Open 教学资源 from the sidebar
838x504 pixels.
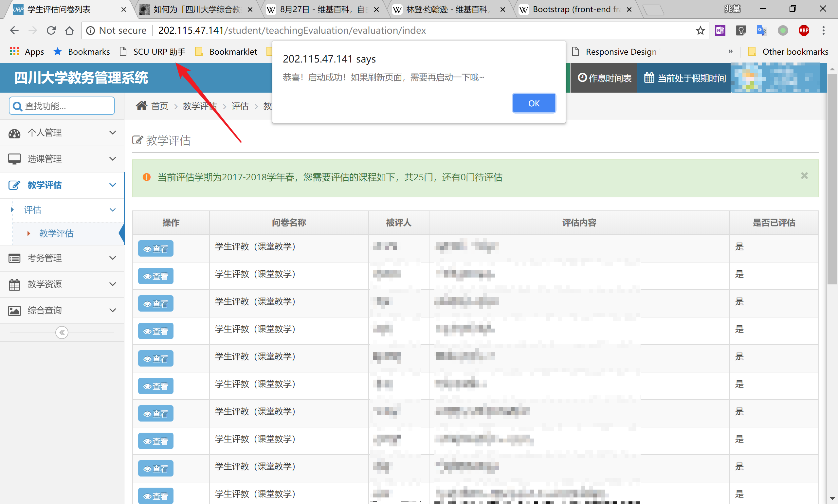[x=44, y=284]
